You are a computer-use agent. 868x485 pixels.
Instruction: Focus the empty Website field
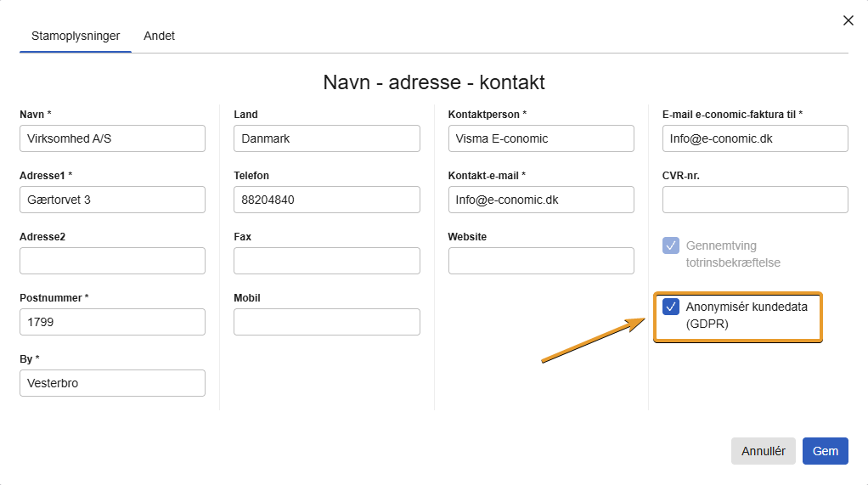pos(541,261)
